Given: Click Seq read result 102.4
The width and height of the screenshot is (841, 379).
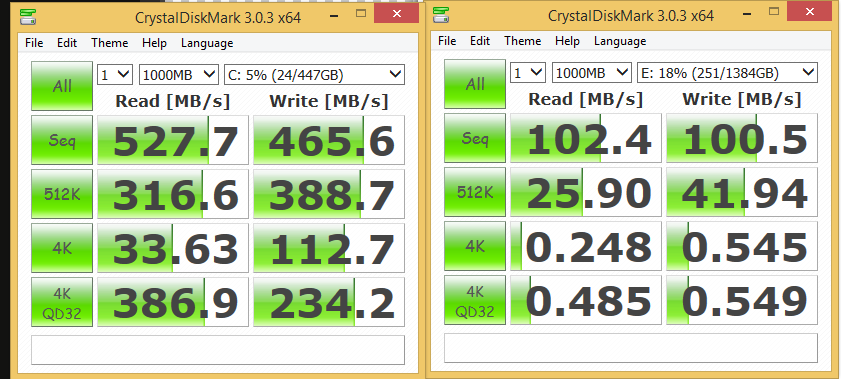Looking at the screenshot, I should point(586,138).
